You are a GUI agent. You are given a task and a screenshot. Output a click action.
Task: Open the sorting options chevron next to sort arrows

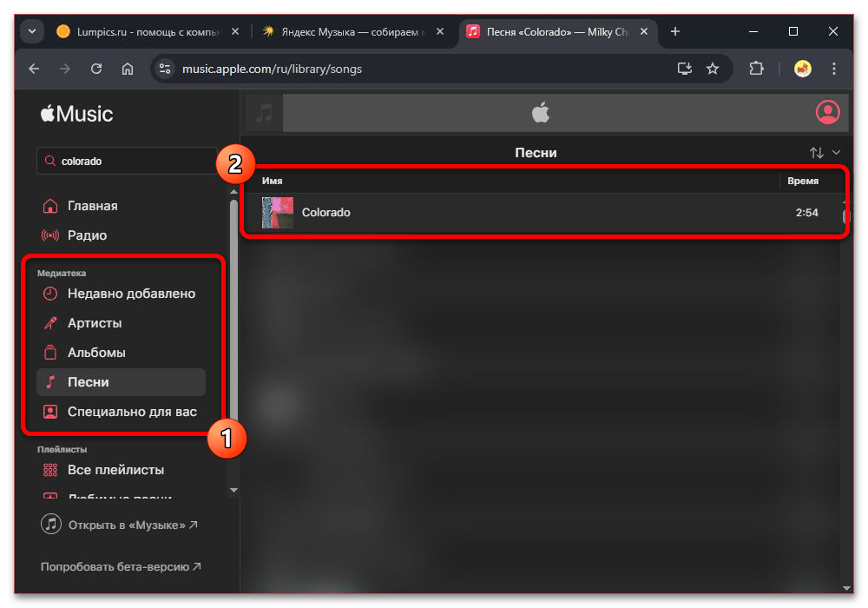(836, 152)
